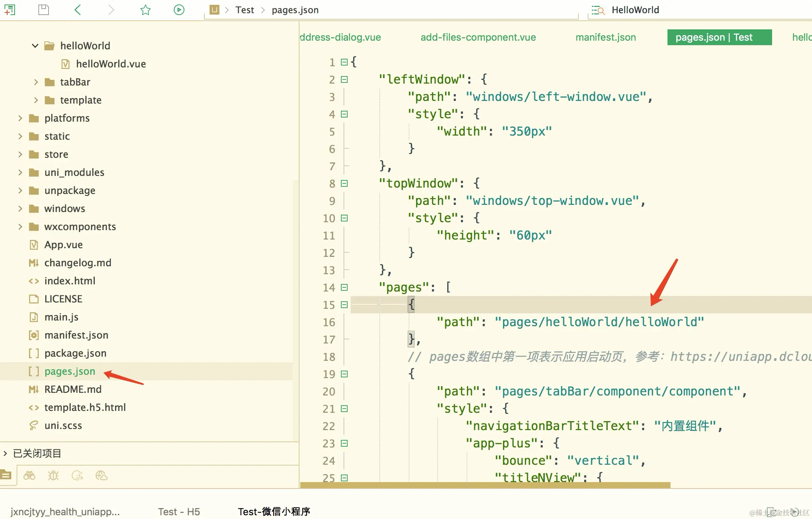Click the "pages/helloWorld/helloWorld" path string
The height and width of the screenshot is (519, 812).
click(x=599, y=322)
